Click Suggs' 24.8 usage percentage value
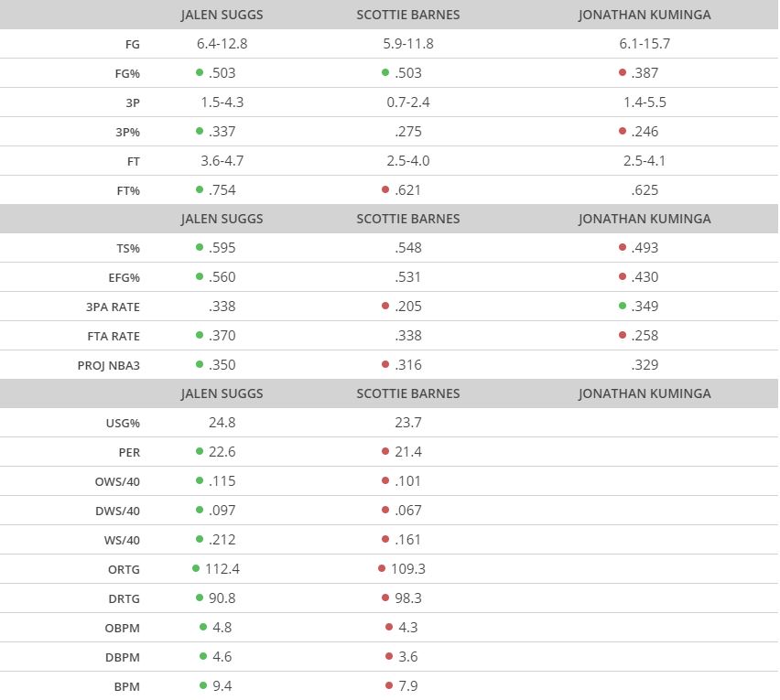 pos(222,423)
